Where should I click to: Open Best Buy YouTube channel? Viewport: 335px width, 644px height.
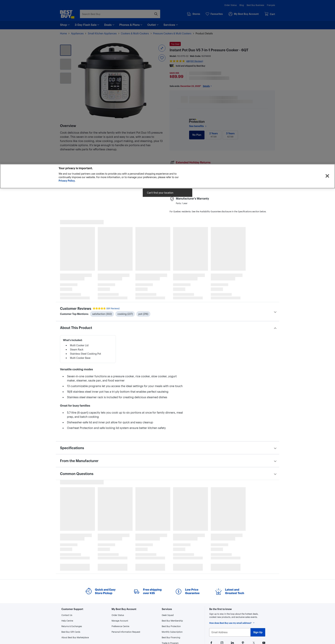(264, 642)
